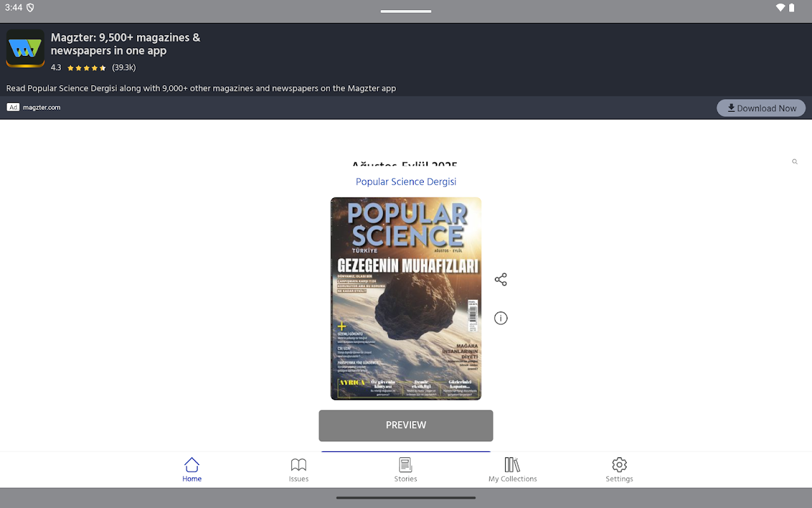Tap the Ad badge label

13,107
